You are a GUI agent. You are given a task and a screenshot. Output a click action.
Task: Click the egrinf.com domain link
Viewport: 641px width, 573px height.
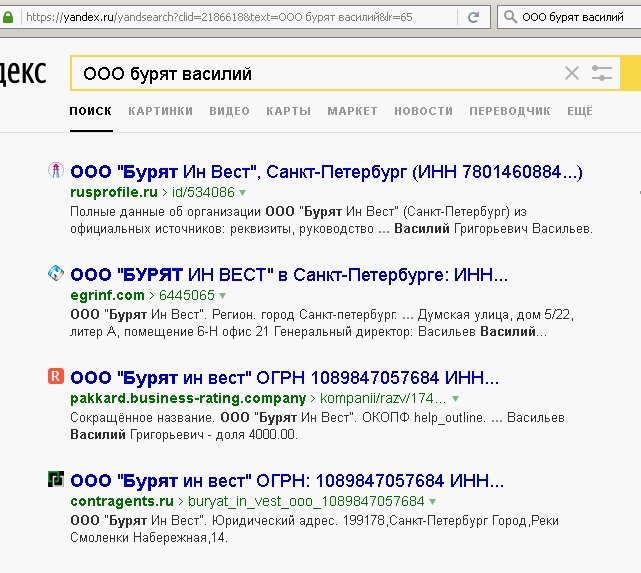click(x=107, y=295)
